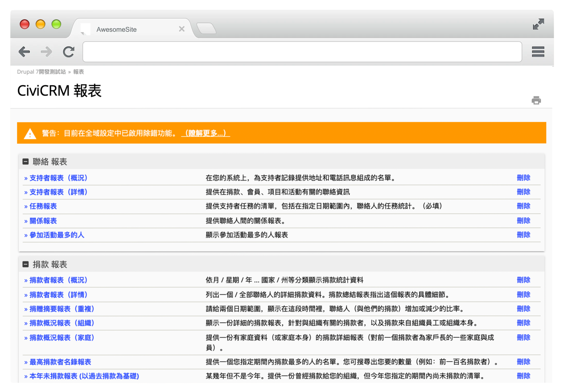This screenshot has width=562, height=392.
Task: Click 刪除 for 任務報表
Action: click(523, 206)
